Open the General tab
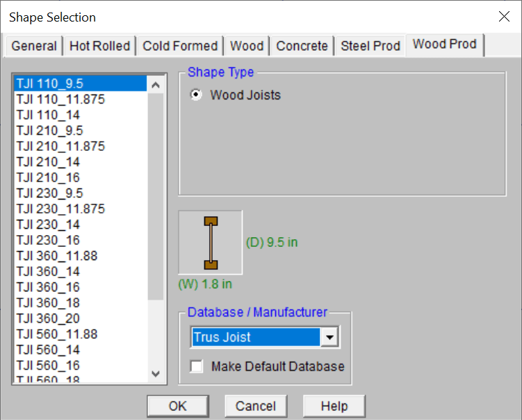The height and width of the screenshot is (420, 522). click(x=34, y=46)
